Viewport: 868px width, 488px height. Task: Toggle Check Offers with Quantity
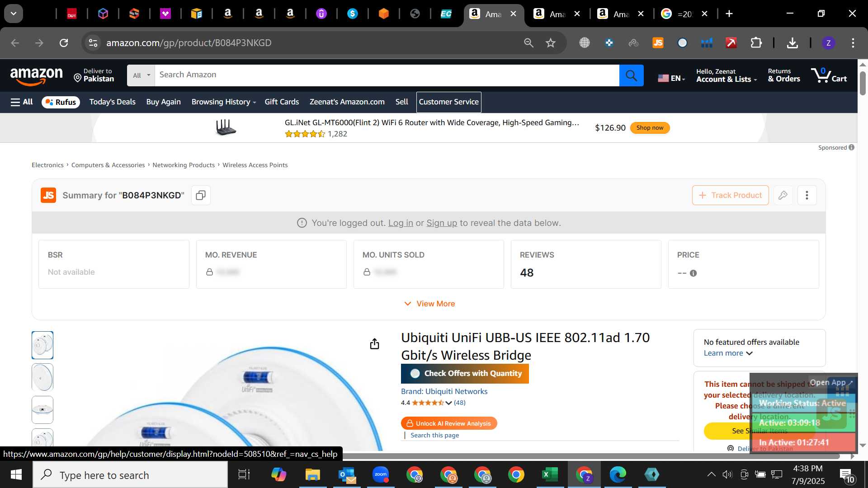[465, 374]
